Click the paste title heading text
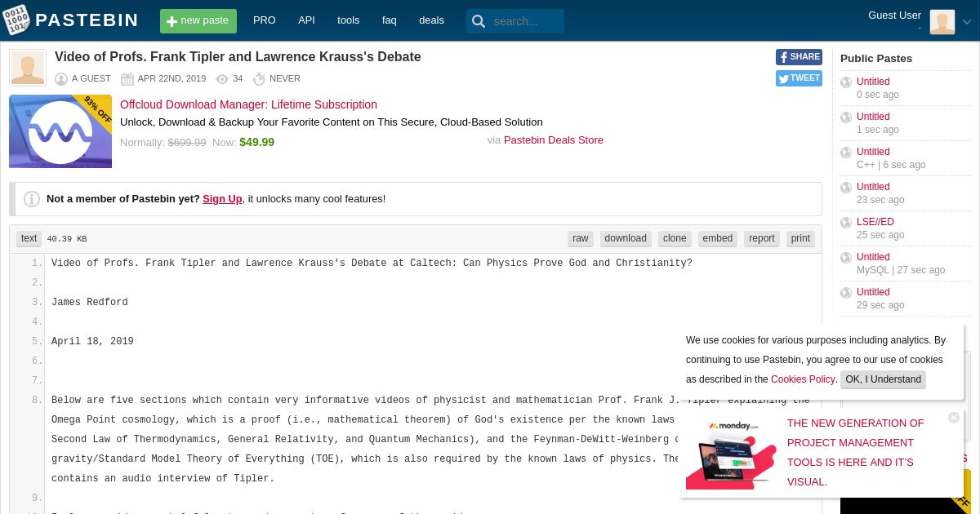The image size is (980, 514). tap(238, 57)
